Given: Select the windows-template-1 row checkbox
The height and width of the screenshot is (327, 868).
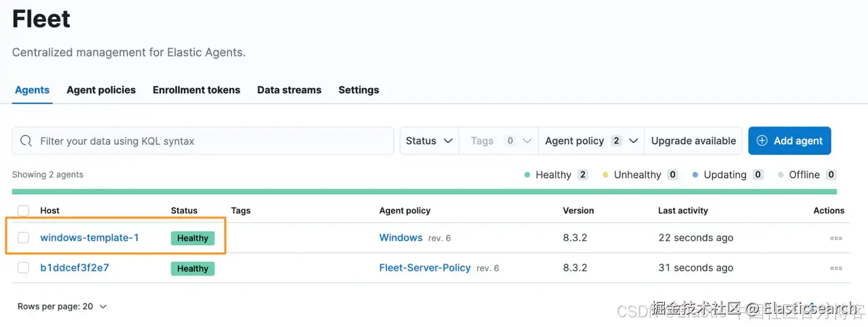Looking at the screenshot, I should (x=24, y=238).
